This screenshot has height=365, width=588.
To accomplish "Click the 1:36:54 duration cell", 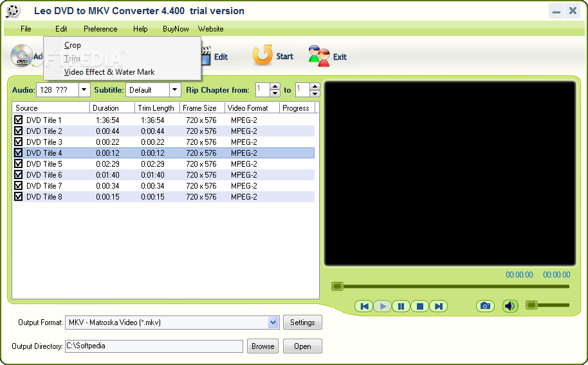I will 107,120.
